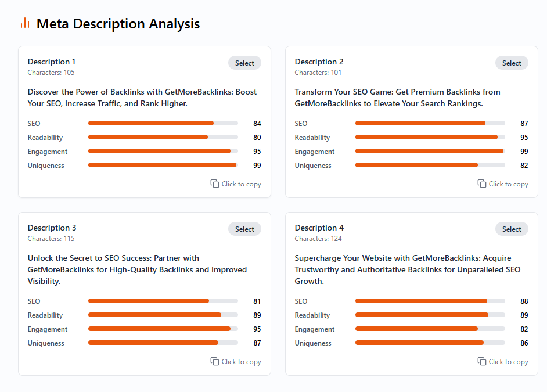
Task: Click the SEO score 87 in Description 2
Action: pyautogui.click(x=524, y=124)
